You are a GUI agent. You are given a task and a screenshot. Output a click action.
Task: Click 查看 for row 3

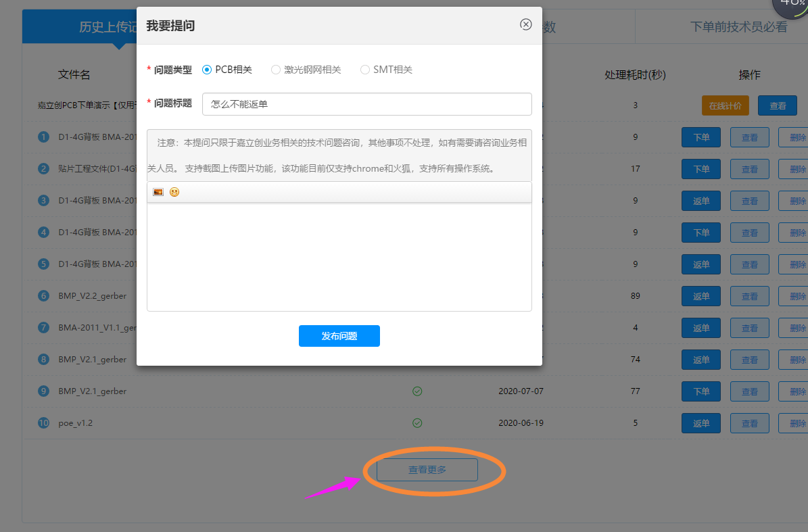point(750,201)
